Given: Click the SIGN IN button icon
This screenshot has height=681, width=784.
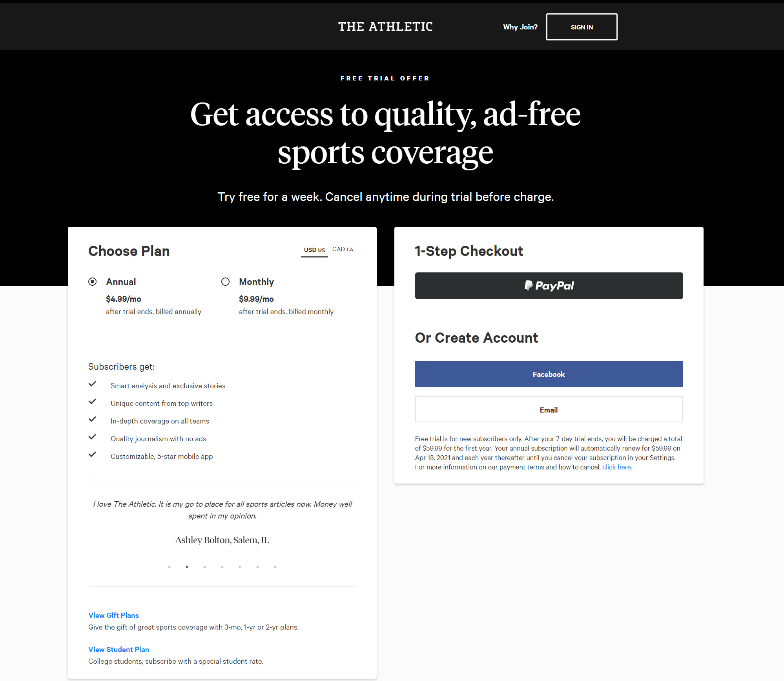Looking at the screenshot, I should click(582, 27).
